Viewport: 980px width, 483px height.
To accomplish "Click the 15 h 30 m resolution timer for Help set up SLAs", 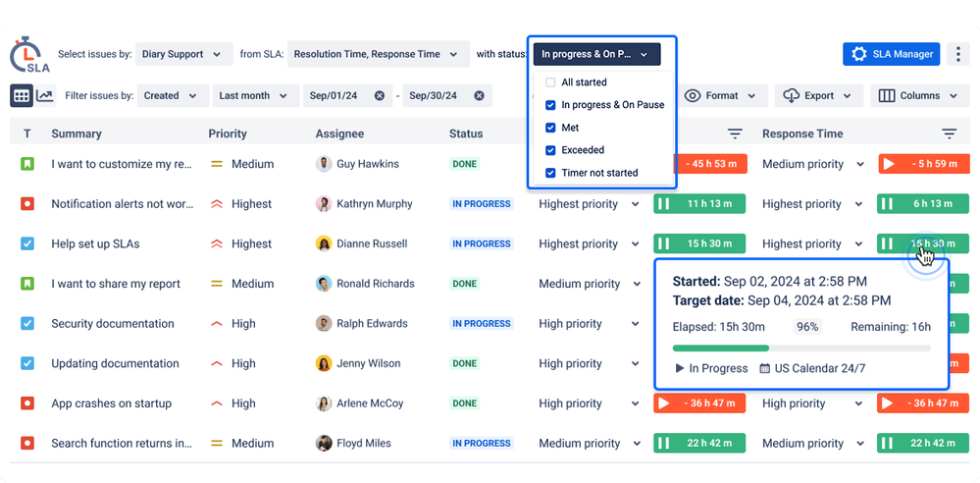I will tap(699, 244).
